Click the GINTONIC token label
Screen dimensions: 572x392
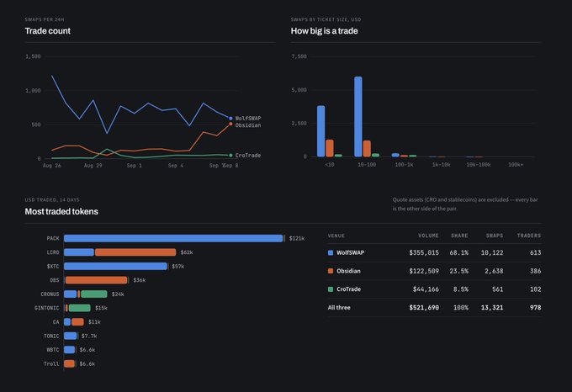click(47, 308)
